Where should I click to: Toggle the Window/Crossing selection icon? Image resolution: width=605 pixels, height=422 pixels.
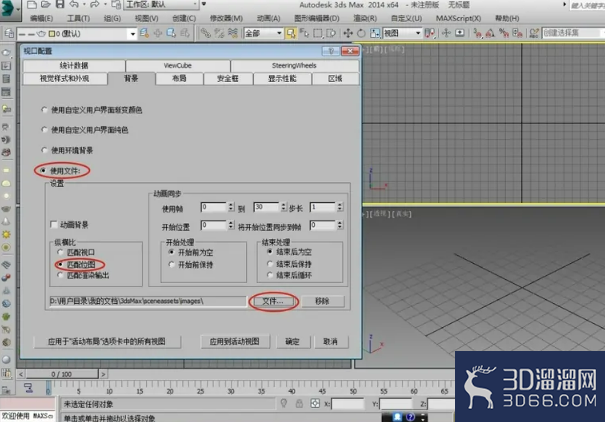tap(331, 34)
